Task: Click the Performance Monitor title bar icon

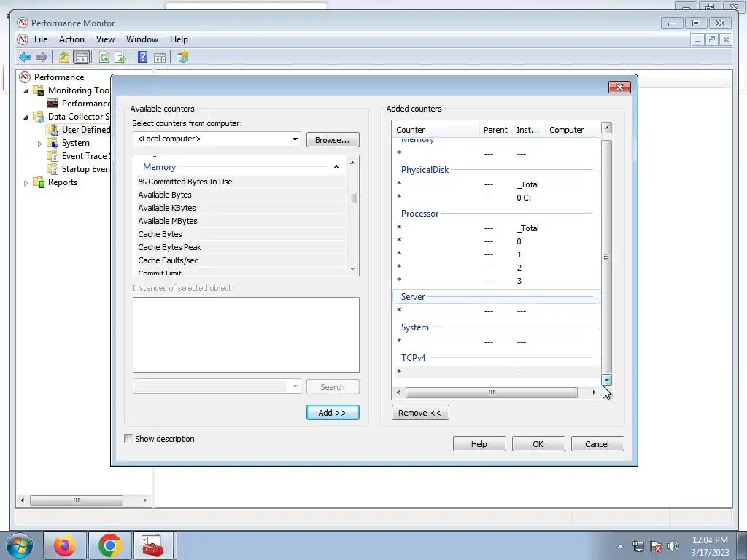Action: pyautogui.click(x=23, y=23)
